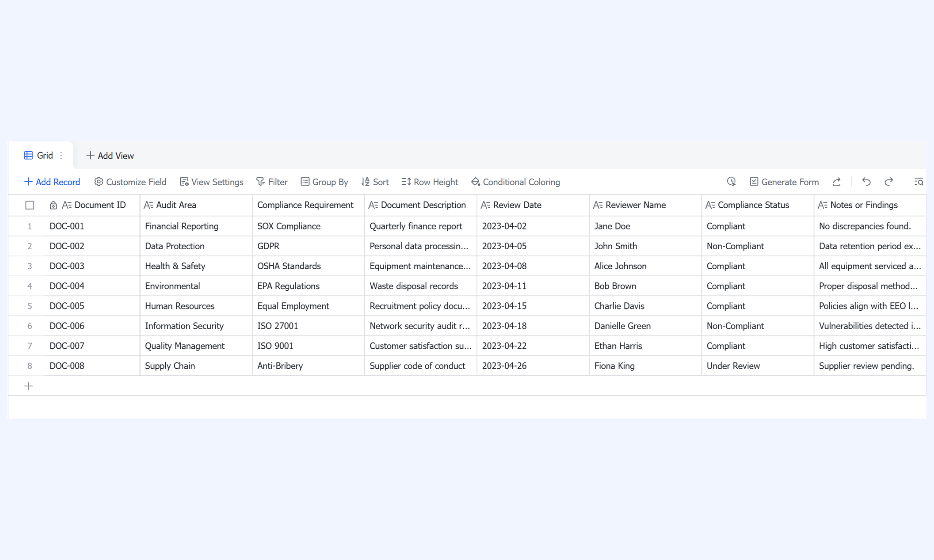The height and width of the screenshot is (560, 934).
Task: Select the Health & Safety cell
Action: [196, 266]
